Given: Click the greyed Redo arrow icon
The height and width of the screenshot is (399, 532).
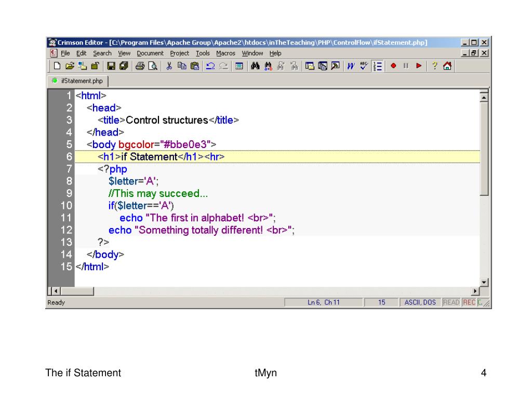Looking at the screenshot, I should coord(223,66).
